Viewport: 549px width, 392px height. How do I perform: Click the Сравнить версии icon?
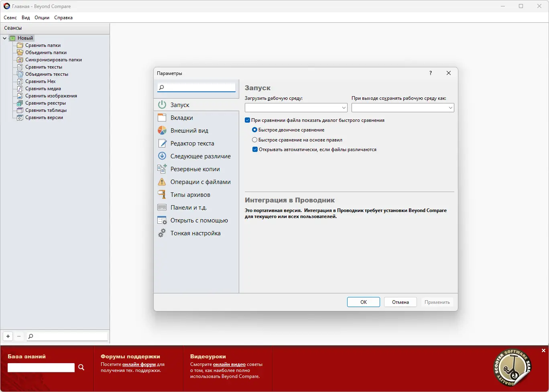(20, 117)
